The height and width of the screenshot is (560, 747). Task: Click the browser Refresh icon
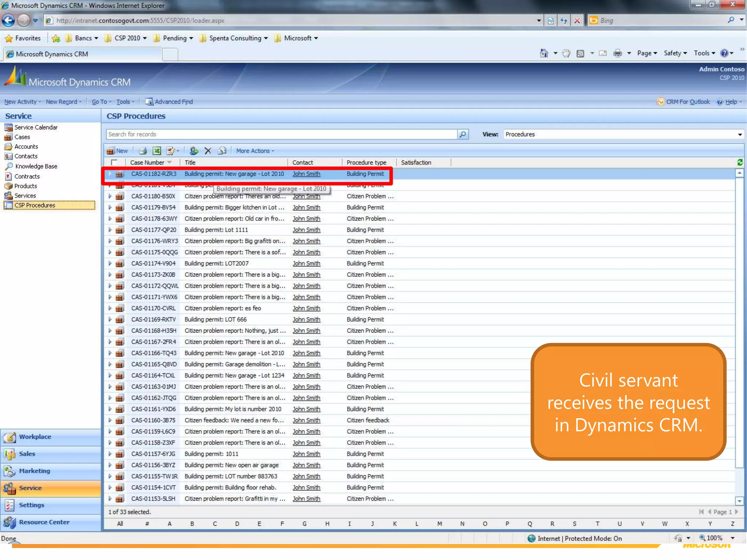(x=564, y=20)
